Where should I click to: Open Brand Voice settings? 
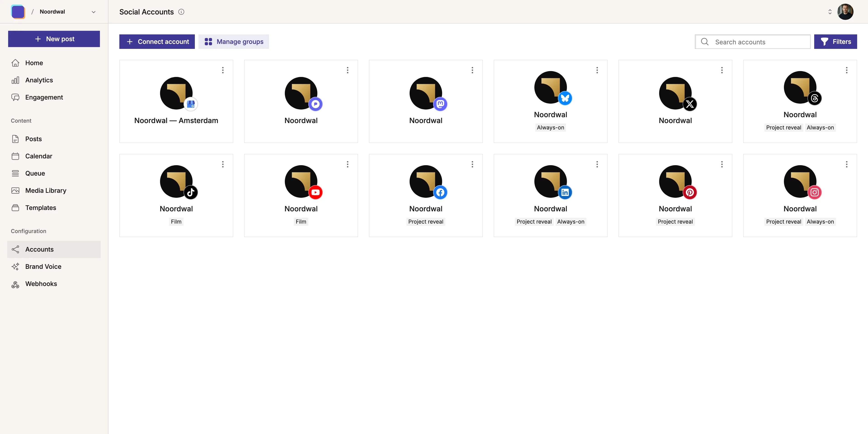[54, 266]
